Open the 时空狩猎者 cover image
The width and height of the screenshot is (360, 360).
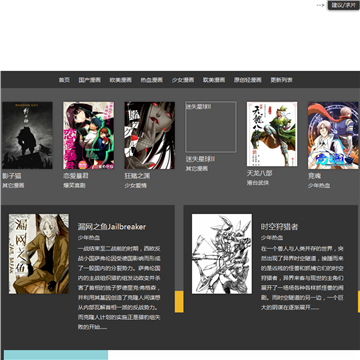pyautogui.click(x=222, y=254)
